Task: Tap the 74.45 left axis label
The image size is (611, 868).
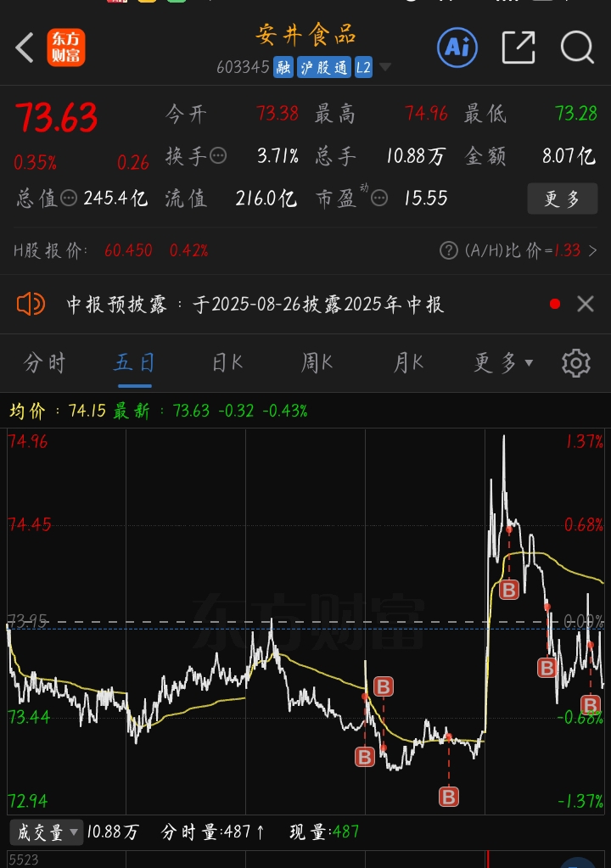Action: [x=29, y=524]
